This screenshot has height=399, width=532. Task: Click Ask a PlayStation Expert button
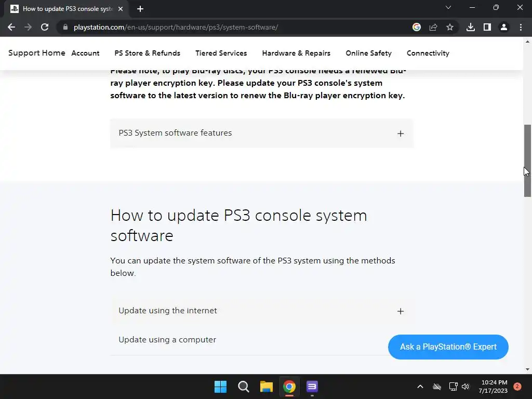[448, 347]
